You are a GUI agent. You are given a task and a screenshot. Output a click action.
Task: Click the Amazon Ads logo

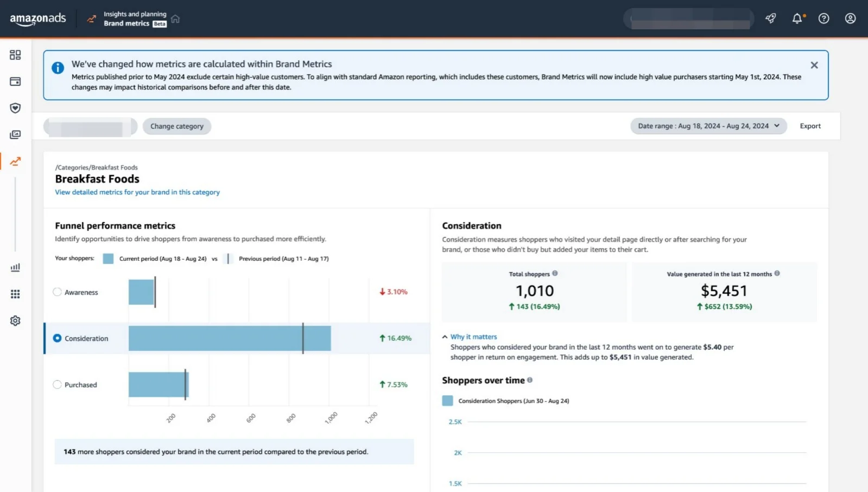pyautogui.click(x=38, y=19)
